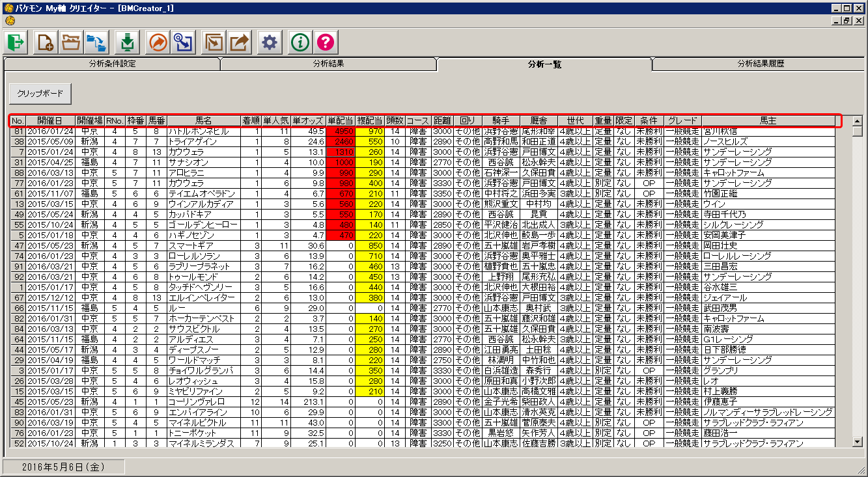This screenshot has height=477, width=868.
Task: Click the 条件 column header
Action: pos(649,120)
